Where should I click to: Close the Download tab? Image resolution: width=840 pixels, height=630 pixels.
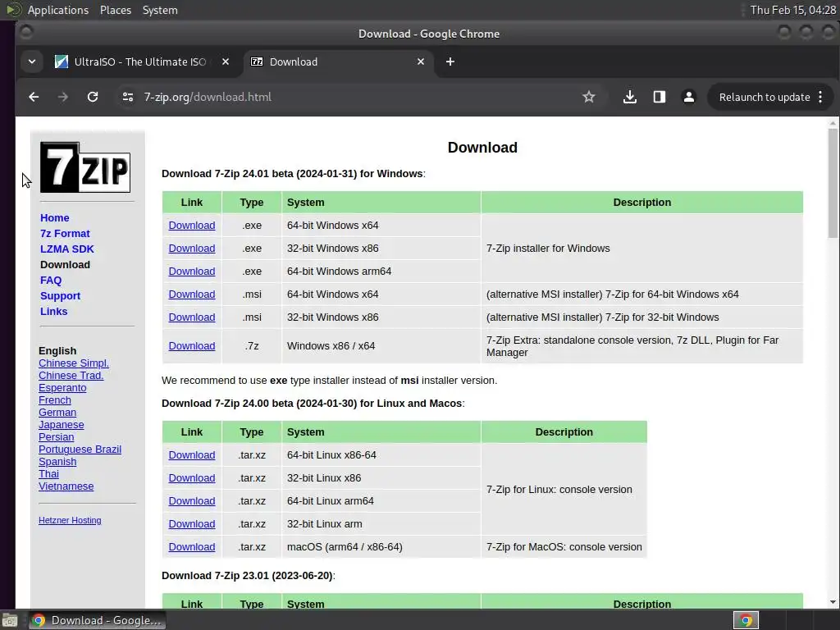(421, 62)
